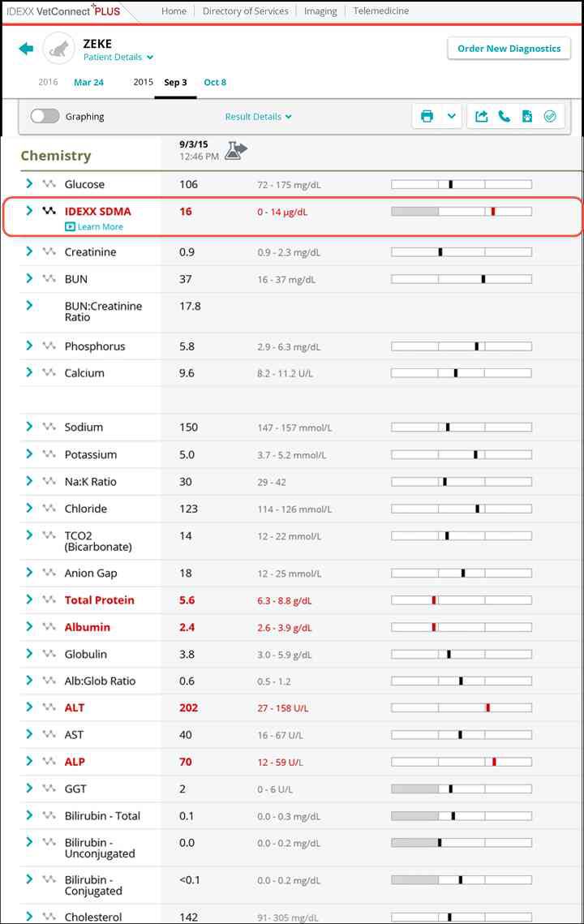Click the double-checkmark icon in toolbar
584x924 pixels.
click(x=550, y=117)
